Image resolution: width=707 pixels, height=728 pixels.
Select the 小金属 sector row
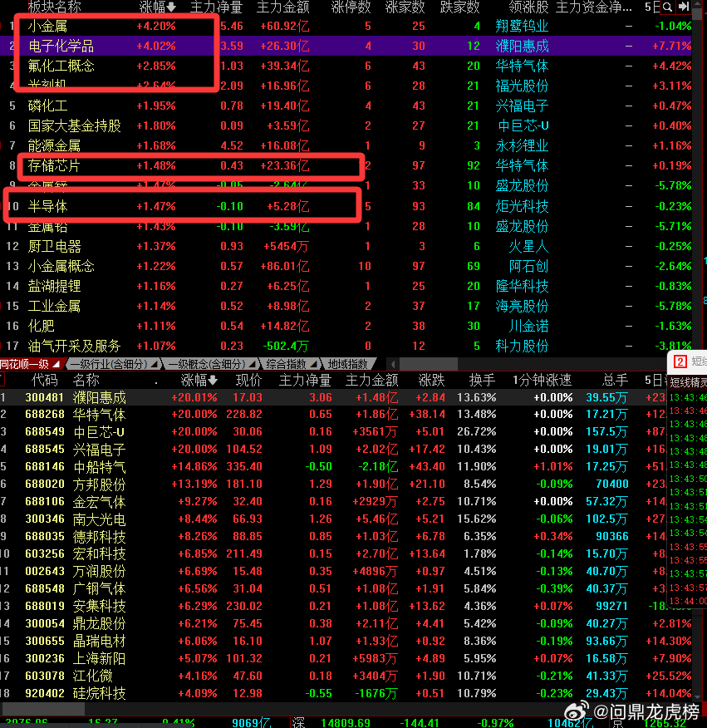coord(346,27)
